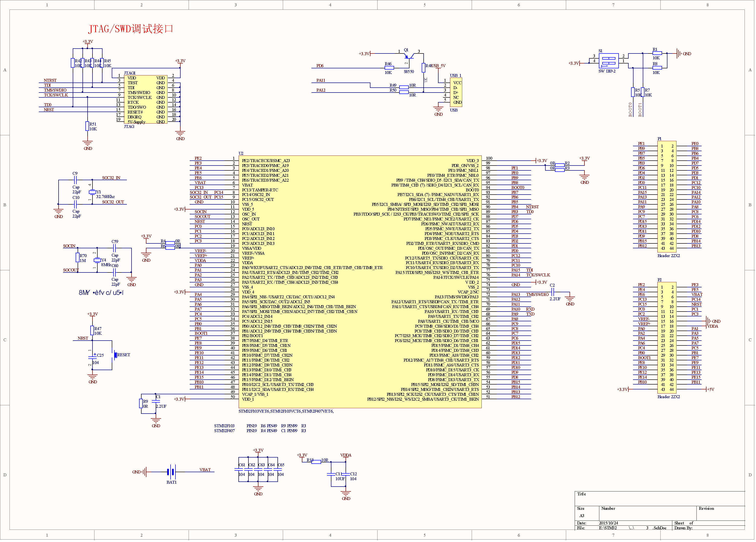756x542 pixels.
Task: Click the PD6 net label feeding R46
Action: click(320, 66)
